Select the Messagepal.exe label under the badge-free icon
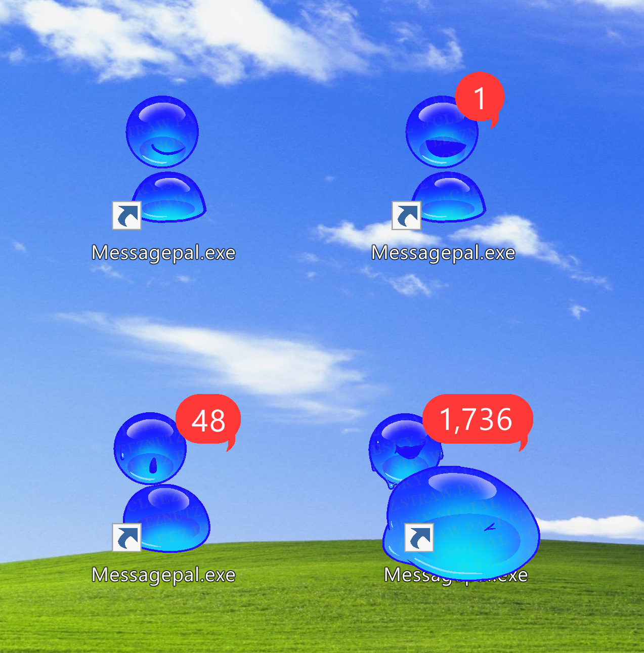 [163, 252]
